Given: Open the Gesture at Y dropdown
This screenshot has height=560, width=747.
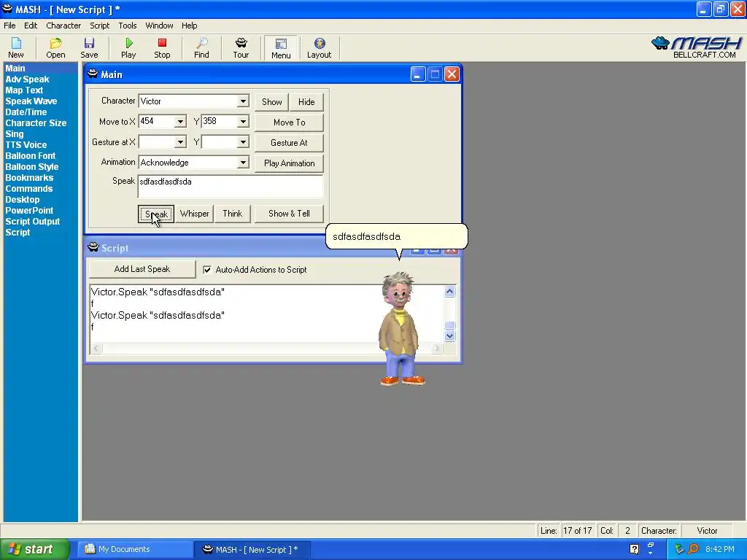Looking at the screenshot, I should (243, 142).
